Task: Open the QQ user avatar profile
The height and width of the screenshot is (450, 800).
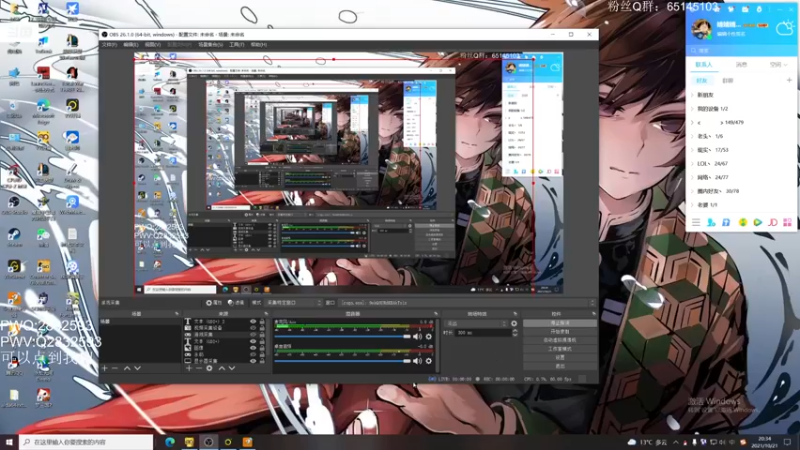Action: pos(701,29)
